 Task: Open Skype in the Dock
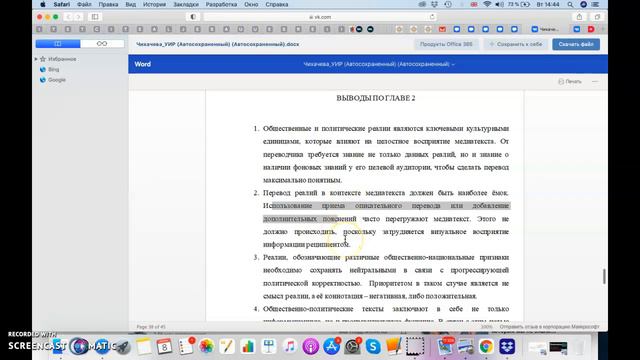point(373,347)
